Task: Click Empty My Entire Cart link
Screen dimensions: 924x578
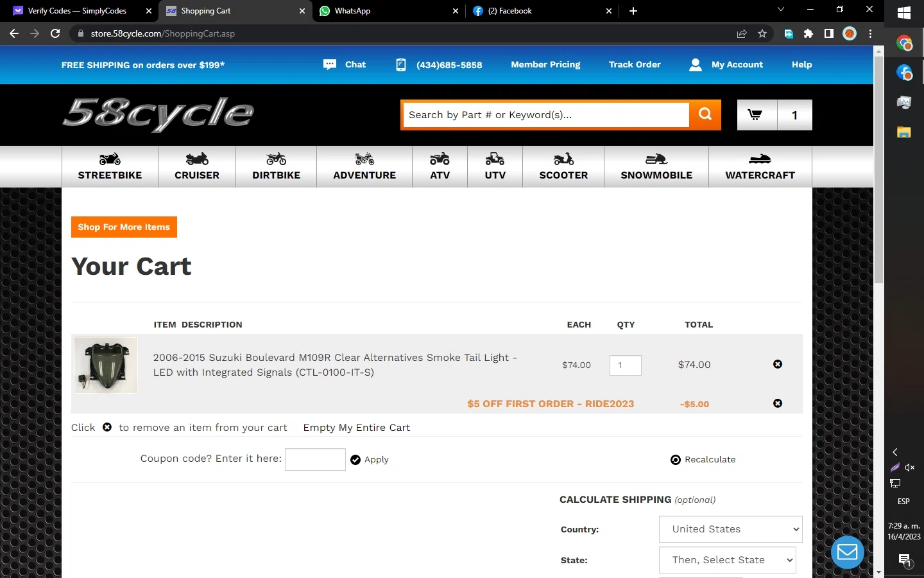Action: point(357,428)
